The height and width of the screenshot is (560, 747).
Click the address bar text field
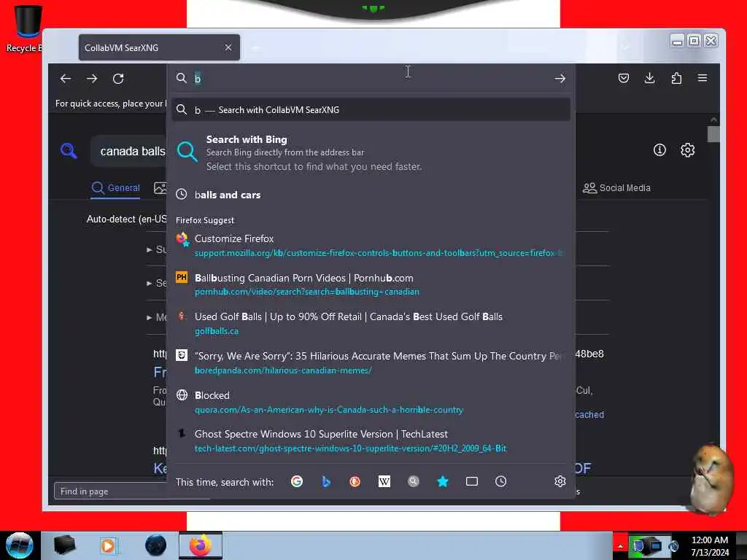click(371, 79)
